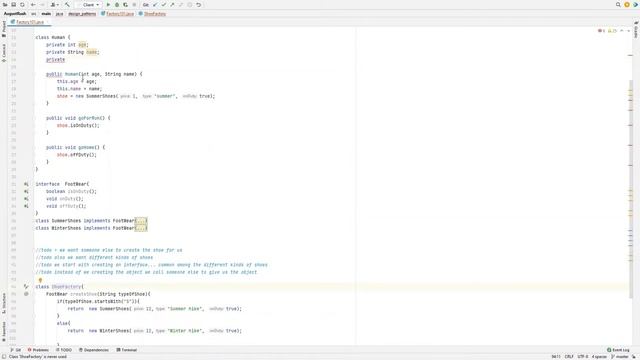Click the Save All toolbar icon
The width and height of the screenshot is (640, 360).
point(13,4)
